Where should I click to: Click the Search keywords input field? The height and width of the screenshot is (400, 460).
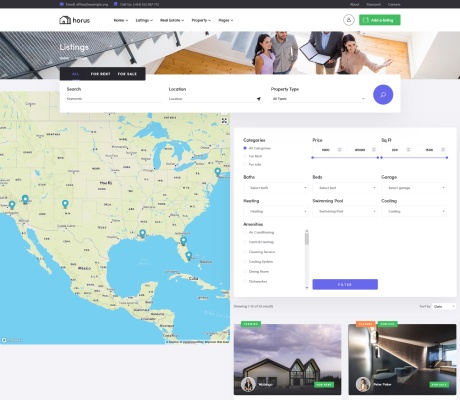113,99
